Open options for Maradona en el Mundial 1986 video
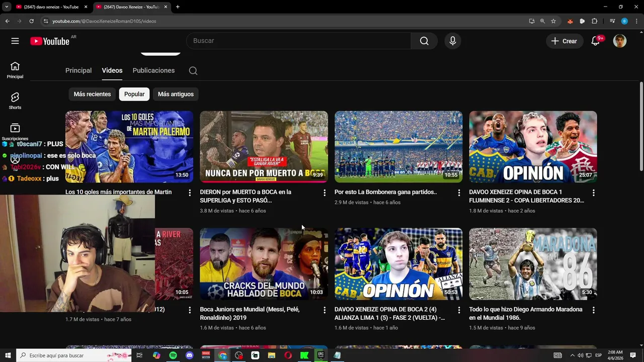644x362 pixels. coord(594,310)
